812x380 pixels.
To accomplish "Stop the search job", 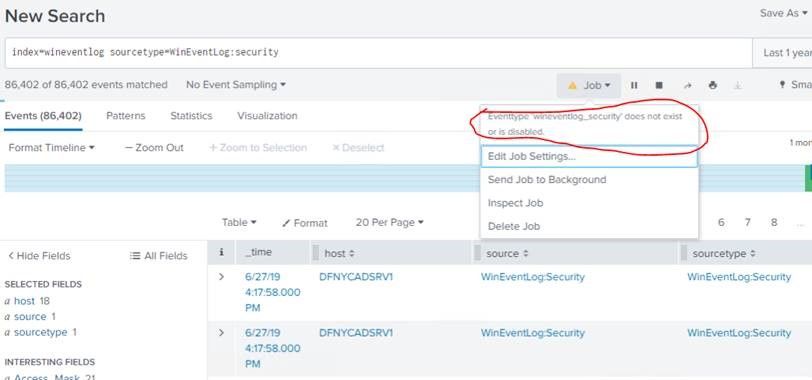I will (x=659, y=85).
